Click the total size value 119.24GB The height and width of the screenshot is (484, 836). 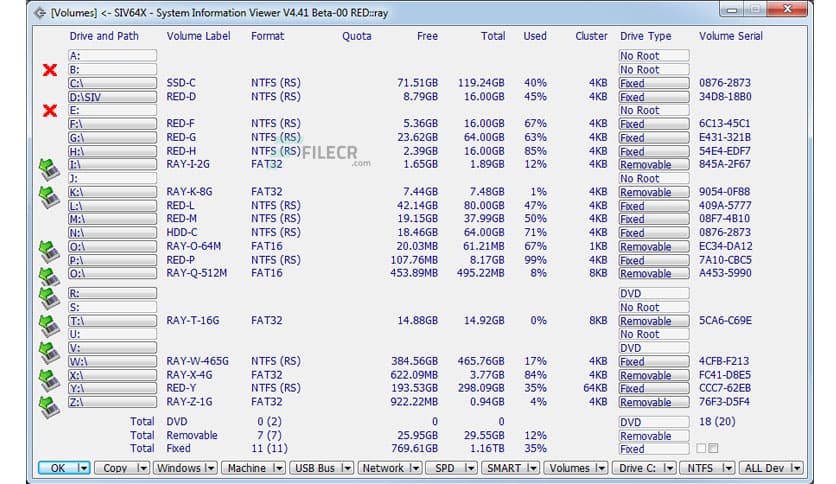[481, 83]
